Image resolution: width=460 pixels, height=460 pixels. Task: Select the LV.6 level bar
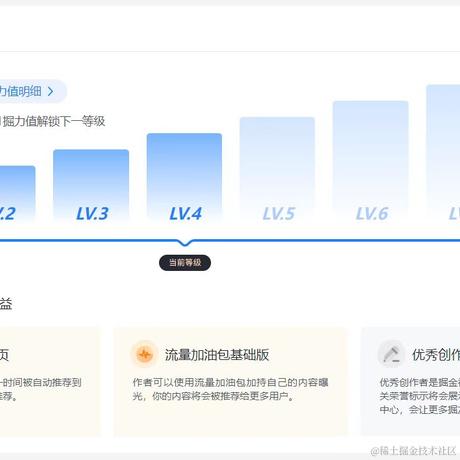371,161
